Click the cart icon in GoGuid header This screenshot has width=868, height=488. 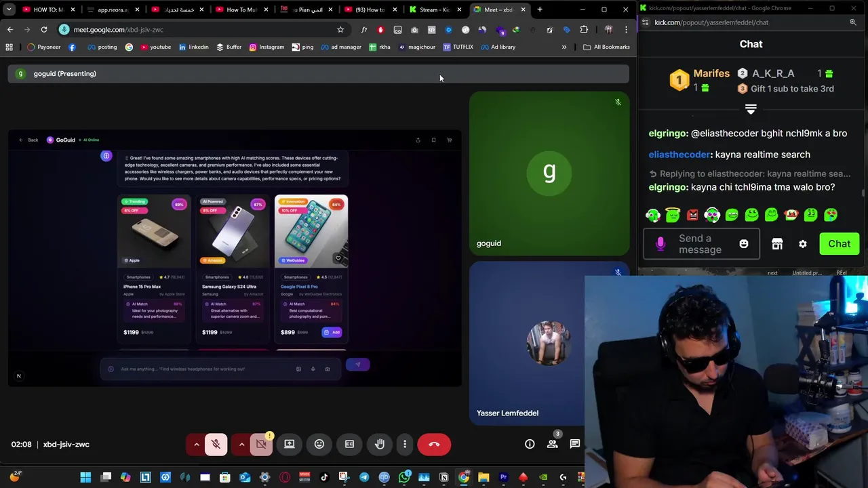[x=449, y=140]
